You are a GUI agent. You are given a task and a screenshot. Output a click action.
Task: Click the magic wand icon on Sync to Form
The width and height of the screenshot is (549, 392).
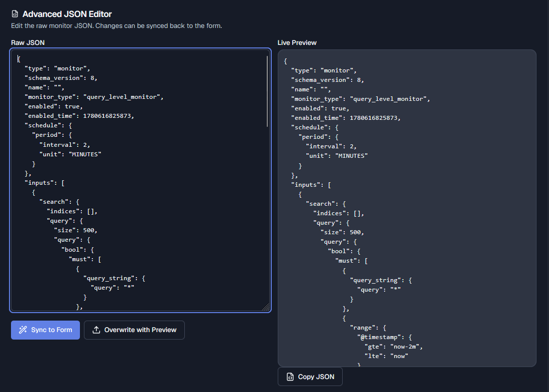coord(23,330)
